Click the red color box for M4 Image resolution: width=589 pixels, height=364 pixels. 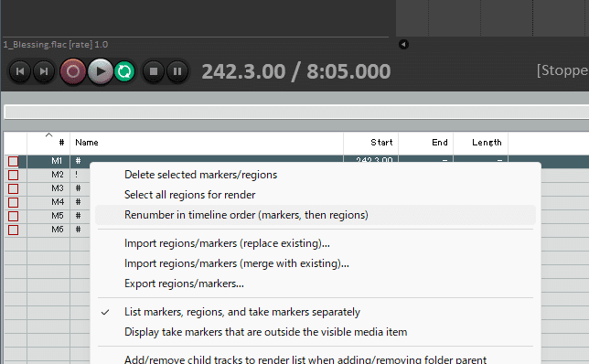(13, 202)
